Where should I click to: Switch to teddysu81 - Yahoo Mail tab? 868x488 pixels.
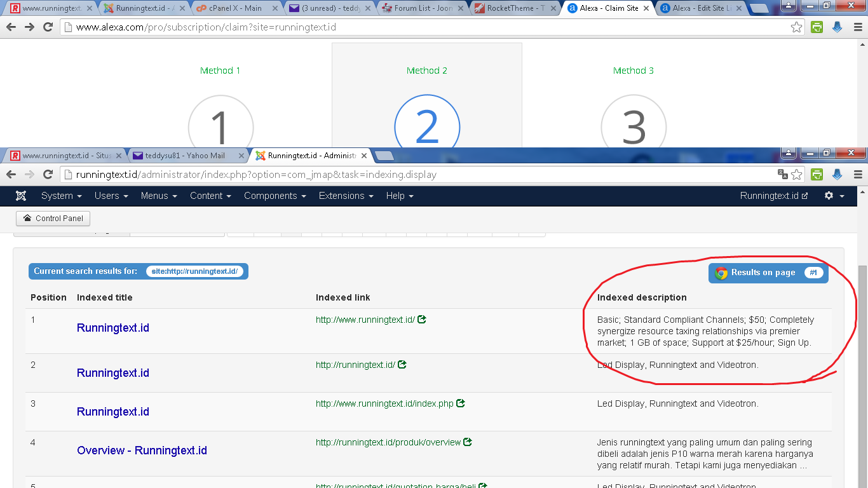click(185, 155)
